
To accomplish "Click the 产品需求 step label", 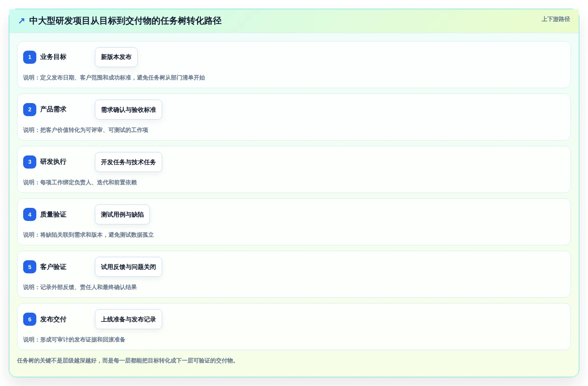I will pyautogui.click(x=53, y=109).
